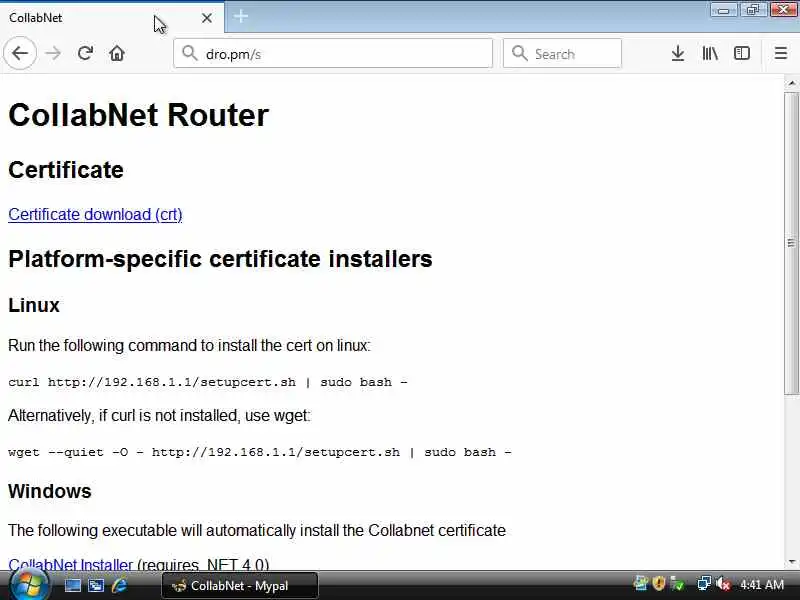Click magnifier icon in address bar
The height and width of the screenshot is (600, 800).
pos(190,53)
